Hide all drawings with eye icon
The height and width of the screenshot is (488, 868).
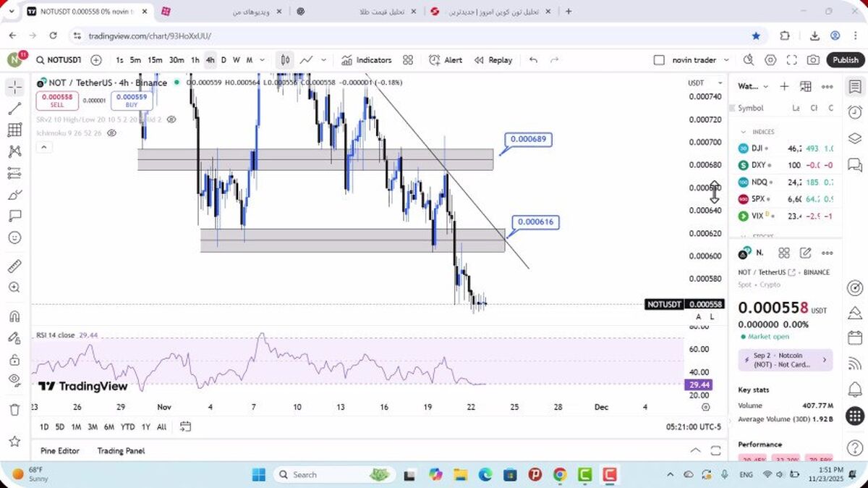click(14, 379)
